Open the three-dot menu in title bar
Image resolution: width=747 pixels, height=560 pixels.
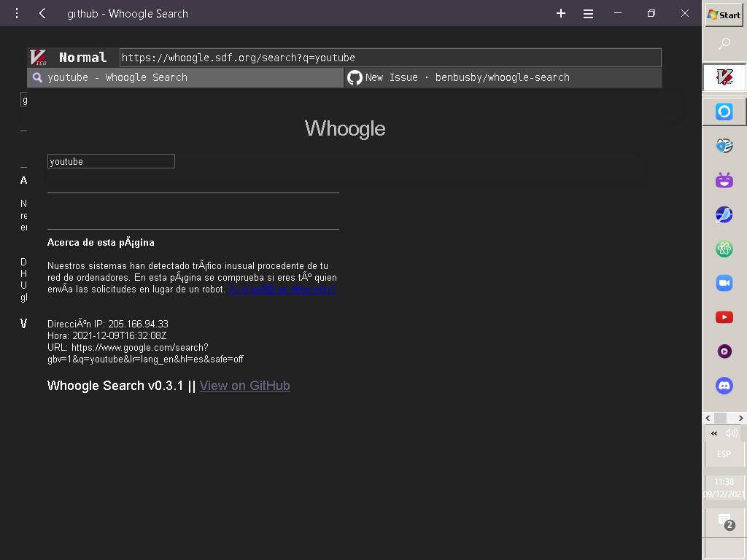click(x=17, y=13)
